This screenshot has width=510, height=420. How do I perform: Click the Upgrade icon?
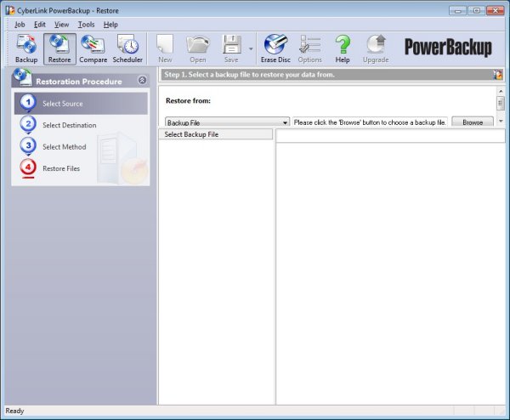tap(376, 48)
